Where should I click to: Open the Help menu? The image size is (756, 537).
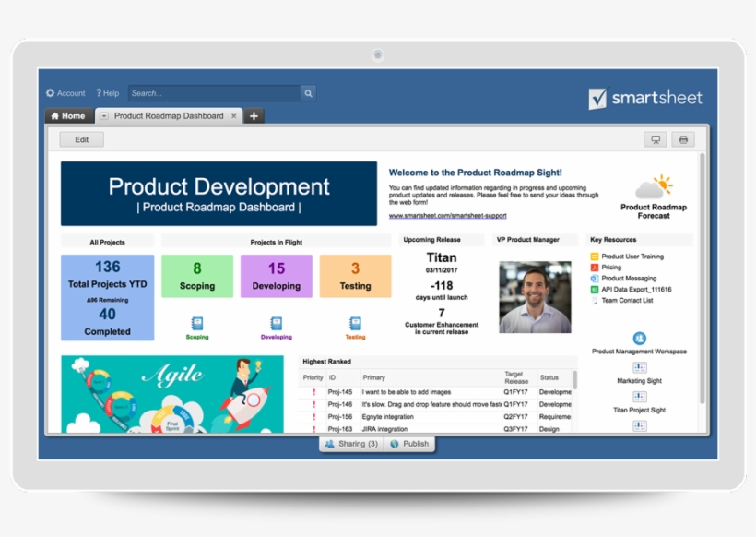tap(108, 93)
